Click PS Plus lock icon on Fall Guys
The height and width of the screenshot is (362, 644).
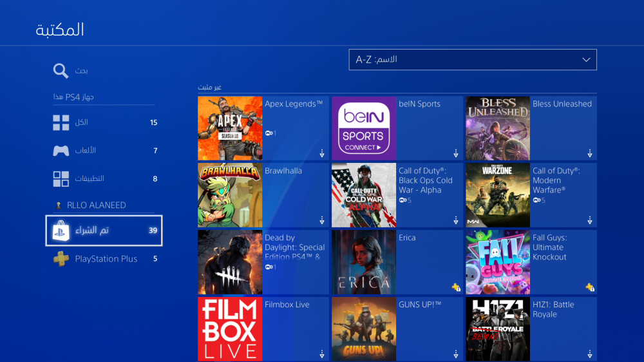point(590,287)
